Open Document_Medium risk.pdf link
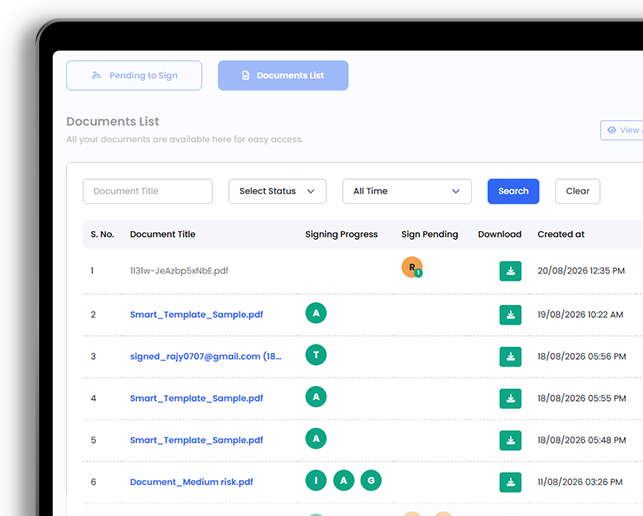The height and width of the screenshot is (516, 643). (x=192, y=482)
